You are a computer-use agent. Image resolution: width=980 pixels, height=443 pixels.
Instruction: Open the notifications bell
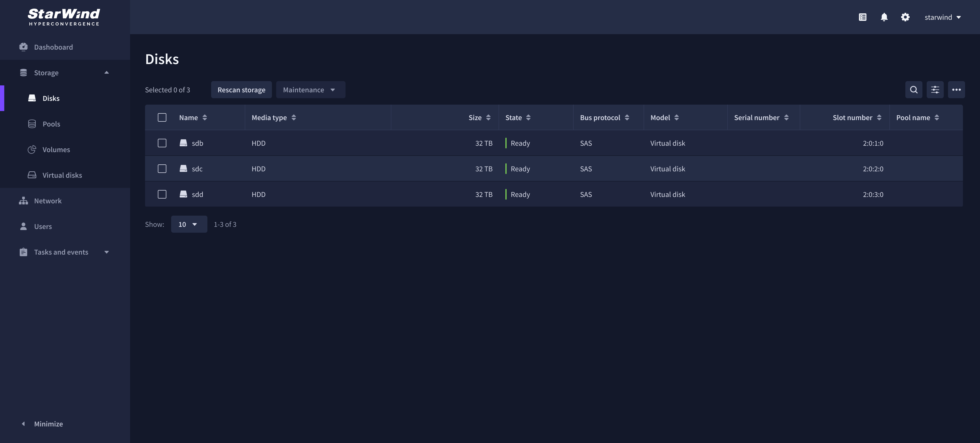(x=884, y=17)
